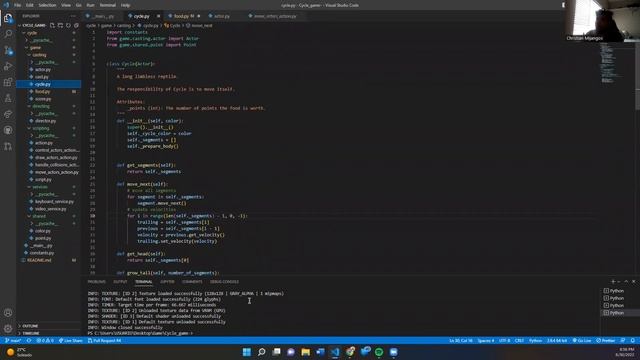Switch to the PROBLEMS panel tab
This screenshot has height=360, width=640.
[x=97, y=282]
